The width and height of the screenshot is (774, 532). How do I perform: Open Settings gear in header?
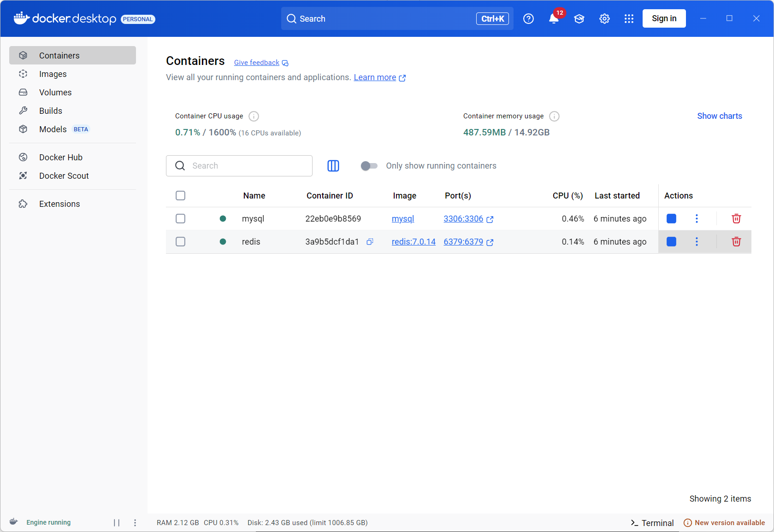click(x=604, y=18)
